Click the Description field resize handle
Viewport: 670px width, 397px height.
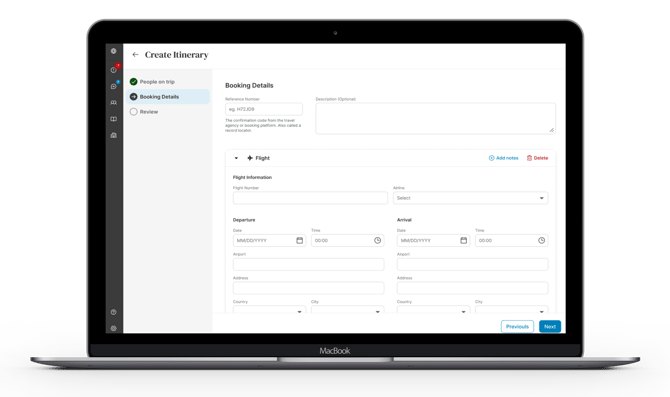(x=552, y=130)
